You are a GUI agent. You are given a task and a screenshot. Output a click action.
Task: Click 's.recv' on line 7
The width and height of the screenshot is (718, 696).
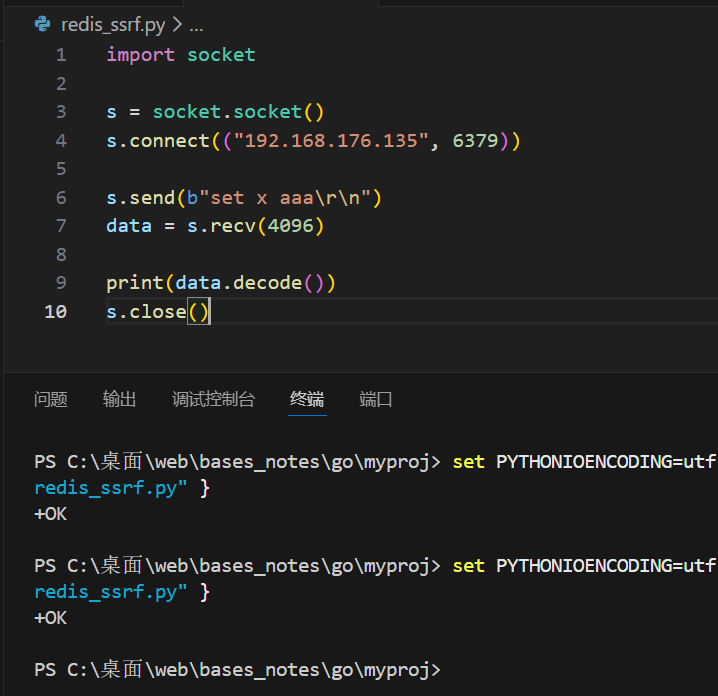click(221, 226)
